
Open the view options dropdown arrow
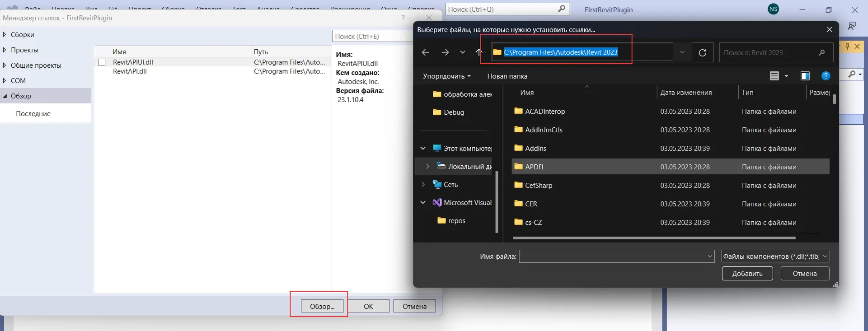tap(786, 76)
